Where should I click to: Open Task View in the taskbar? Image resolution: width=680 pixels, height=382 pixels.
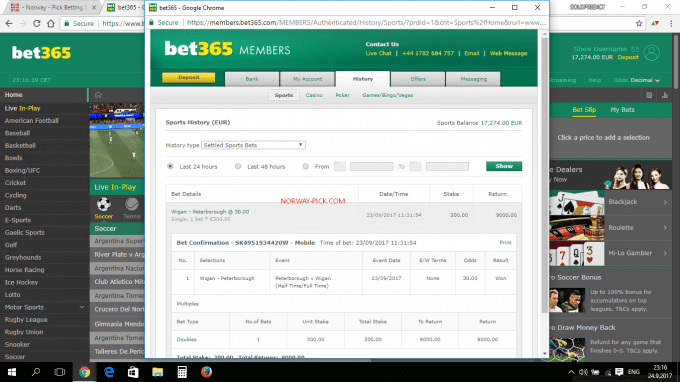(59, 372)
